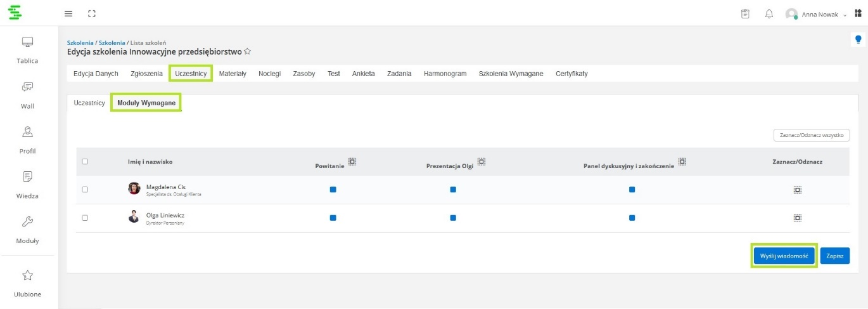Select all in Prezentacja Olgi column
This screenshot has height=309, width=868.
482,162
